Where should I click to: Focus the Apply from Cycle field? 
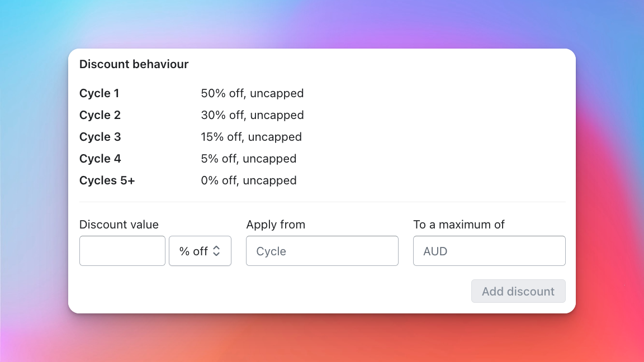click(x=322, y=251)
